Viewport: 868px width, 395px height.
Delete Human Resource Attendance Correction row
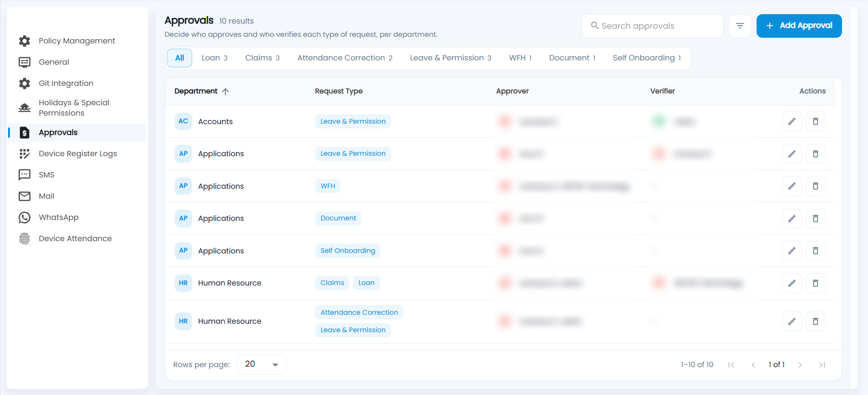816,321
